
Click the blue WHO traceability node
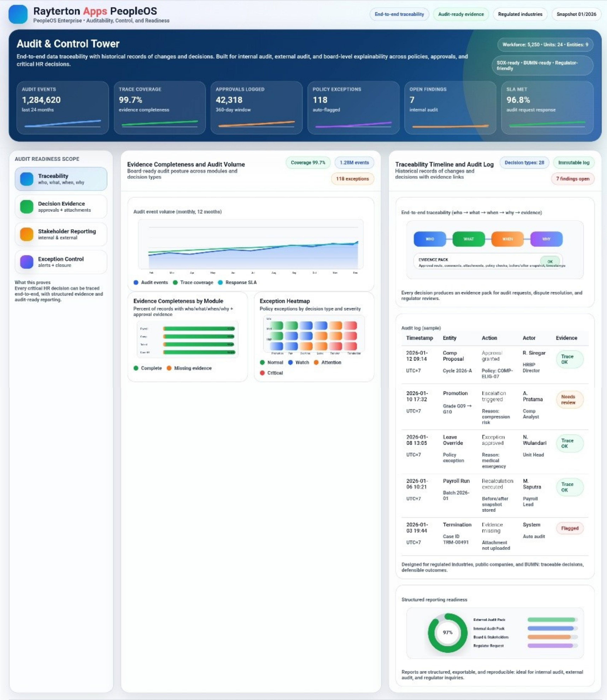(x=430, y=239)
